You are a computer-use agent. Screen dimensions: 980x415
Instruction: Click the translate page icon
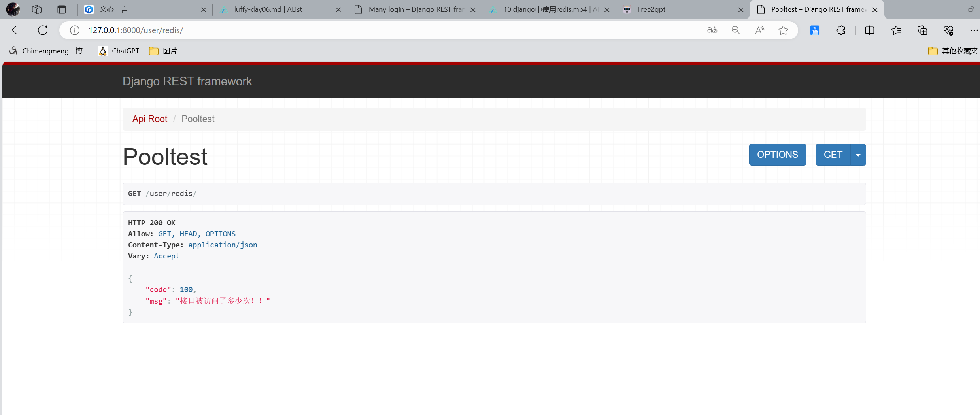[712, 30]
